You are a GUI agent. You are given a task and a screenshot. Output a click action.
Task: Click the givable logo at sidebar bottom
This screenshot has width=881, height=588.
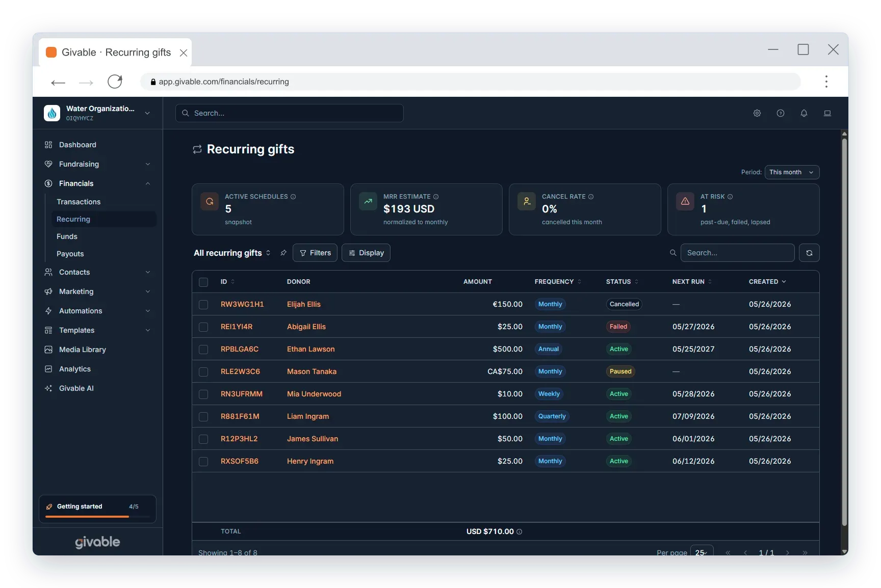click(x=97, y=542)
